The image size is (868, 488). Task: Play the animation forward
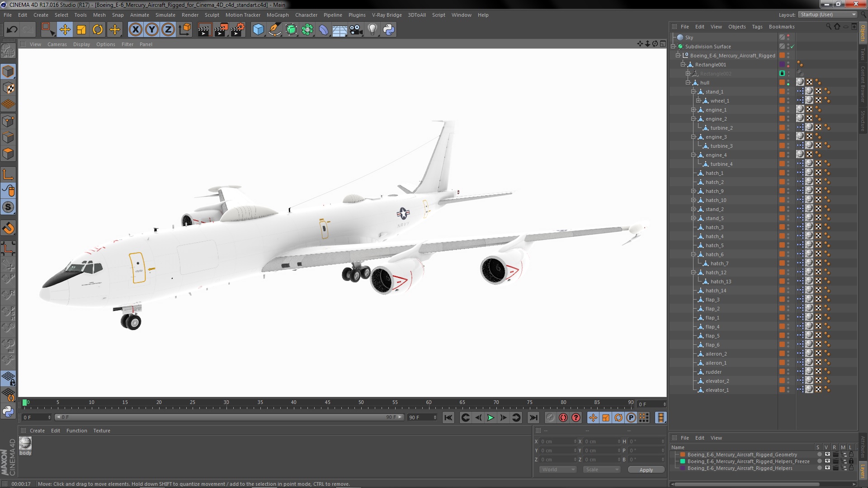click(x=491, y=418)
